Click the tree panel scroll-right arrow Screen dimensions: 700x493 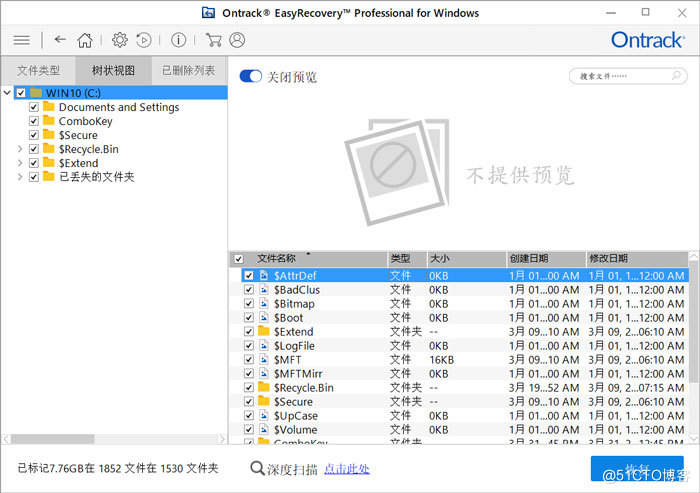[222, 439]
